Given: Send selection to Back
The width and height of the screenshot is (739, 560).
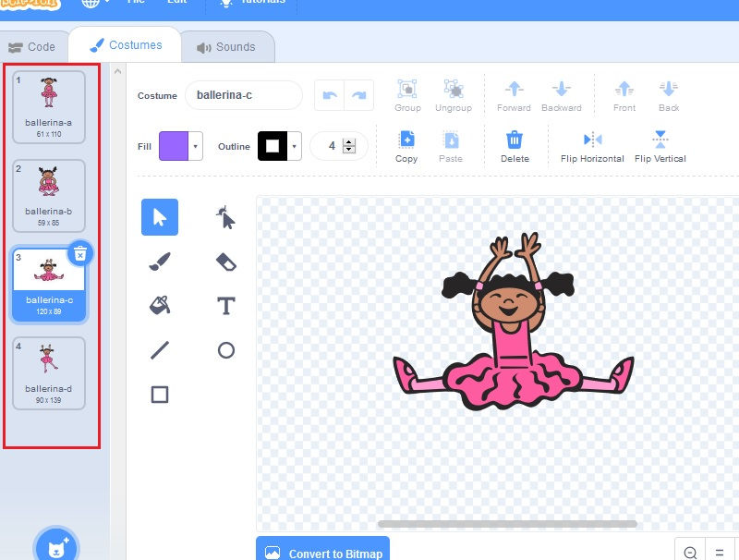Looking at the screenshot, I should pos(668,96).
